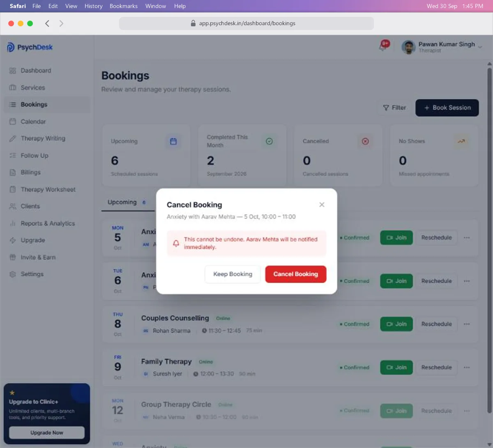Click the Bookings list icon

coord(13,104)
